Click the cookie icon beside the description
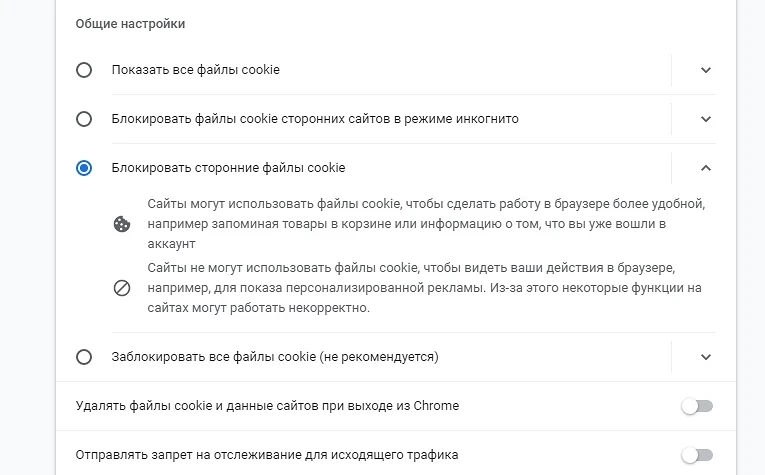 [x=122, y=224]
